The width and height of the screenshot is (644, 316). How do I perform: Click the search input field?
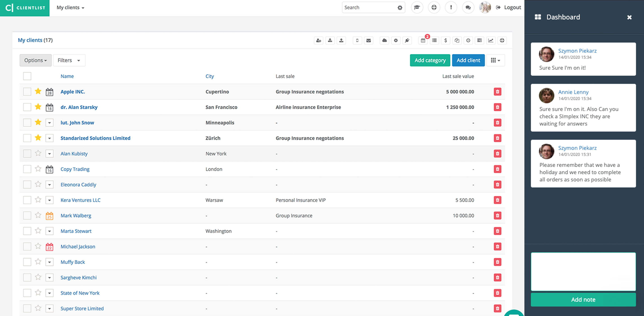coord(367,7)
